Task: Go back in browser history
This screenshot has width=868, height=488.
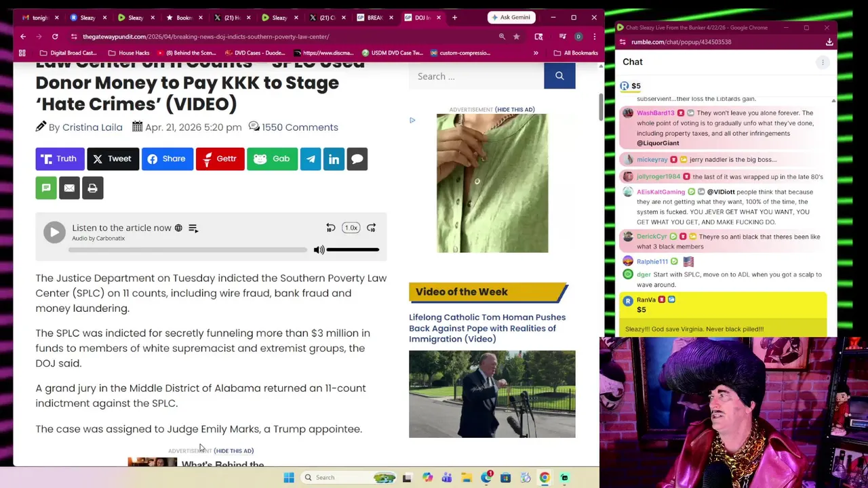Action: point(23,37)
